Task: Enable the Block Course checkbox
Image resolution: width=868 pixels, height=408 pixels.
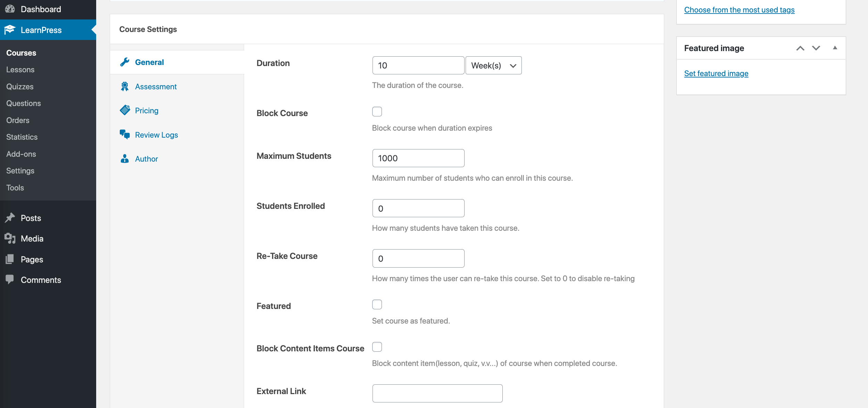Action: pos(377,112)
